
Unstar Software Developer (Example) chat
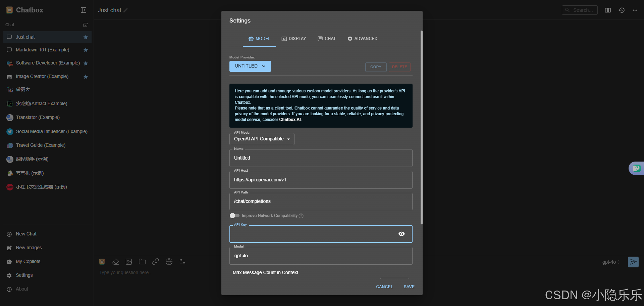[x=86, y=63]
